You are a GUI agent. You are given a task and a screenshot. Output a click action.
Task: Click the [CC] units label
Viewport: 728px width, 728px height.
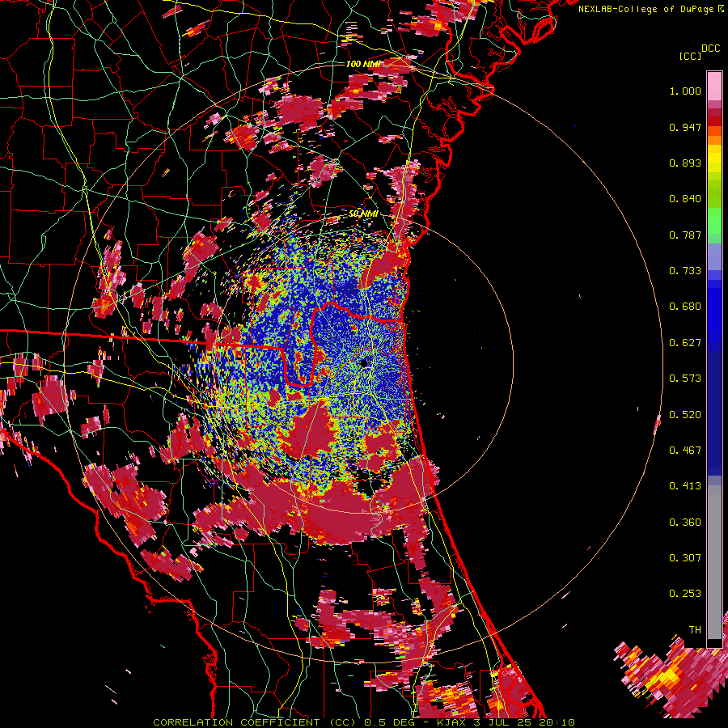point(690,56)
